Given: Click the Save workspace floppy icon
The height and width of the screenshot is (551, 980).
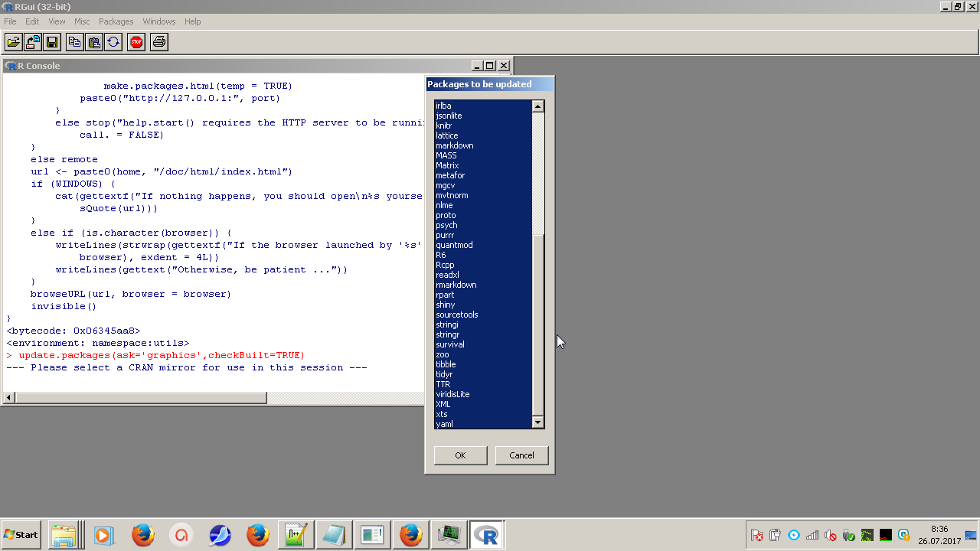Looking at the screenshot, I should tap(52, 42).
